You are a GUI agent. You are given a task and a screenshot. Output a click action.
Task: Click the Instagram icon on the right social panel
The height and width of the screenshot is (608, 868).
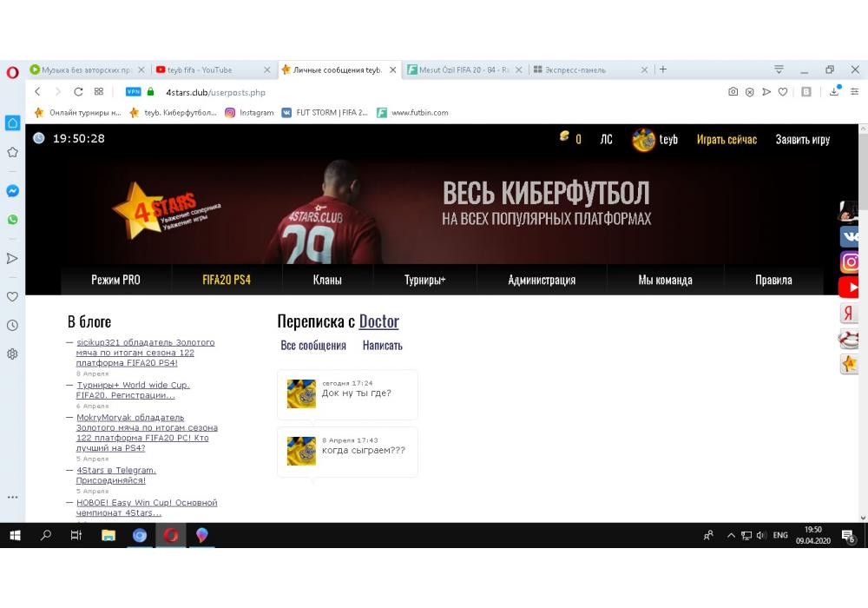pyautogui.click(x=850, y=261)
